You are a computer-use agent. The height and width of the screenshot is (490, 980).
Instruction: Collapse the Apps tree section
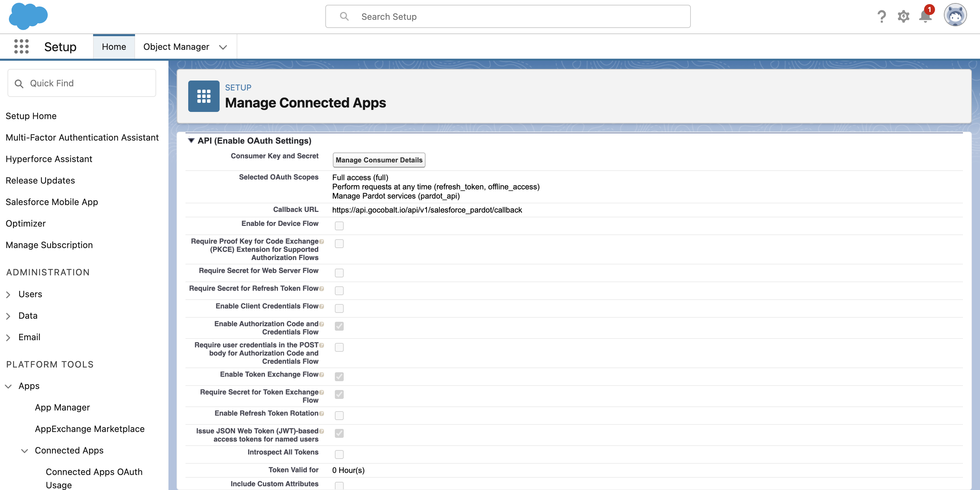click(9, 386)
